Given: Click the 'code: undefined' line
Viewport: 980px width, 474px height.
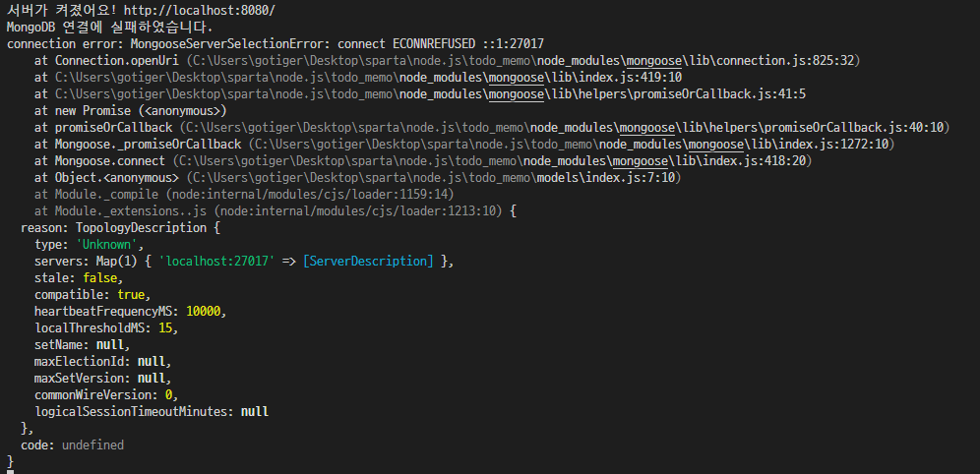Looking at the screenshot, I should pyautogui.click(x=72, y=445).
